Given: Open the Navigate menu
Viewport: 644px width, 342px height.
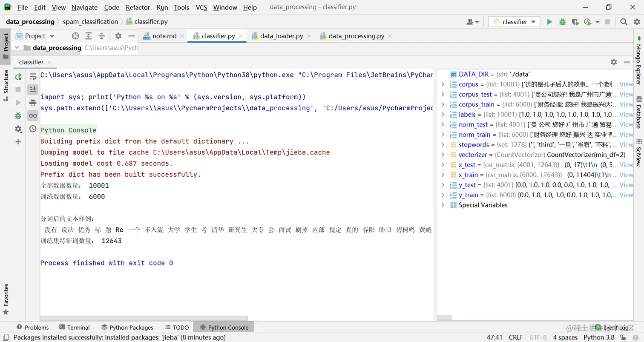Looking at the screenshot, I should [x=84, y=7].
